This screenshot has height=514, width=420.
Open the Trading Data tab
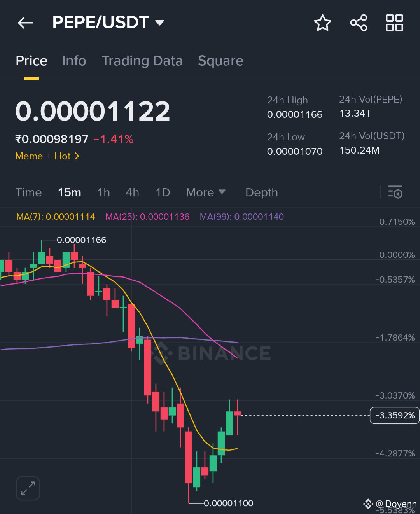click(142, 61)
